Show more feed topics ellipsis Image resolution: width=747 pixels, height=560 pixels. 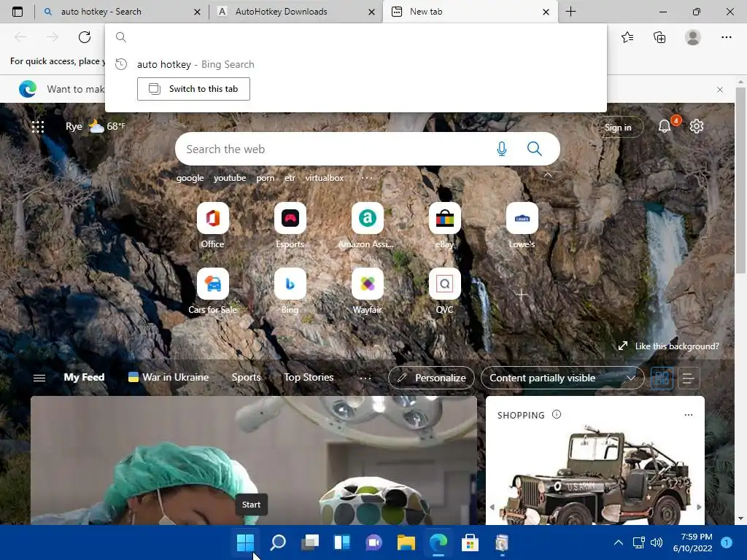point(365,378)
